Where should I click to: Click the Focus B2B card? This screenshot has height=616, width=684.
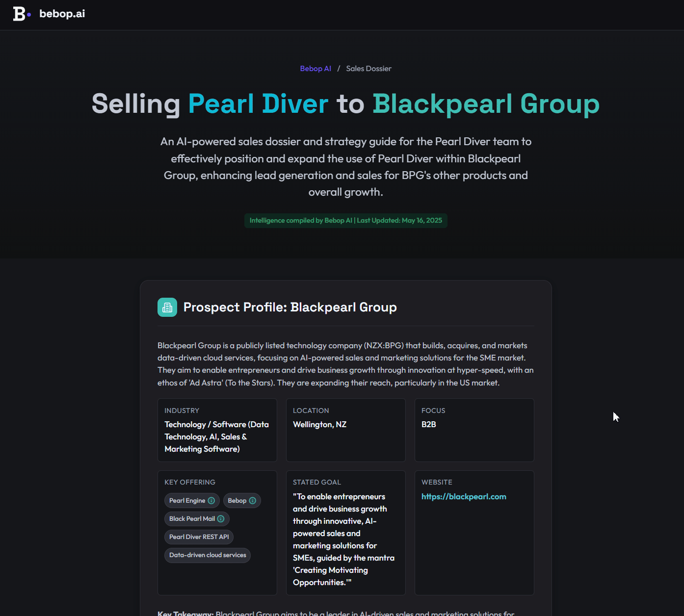pyautogui.click(x=474, y=430)
